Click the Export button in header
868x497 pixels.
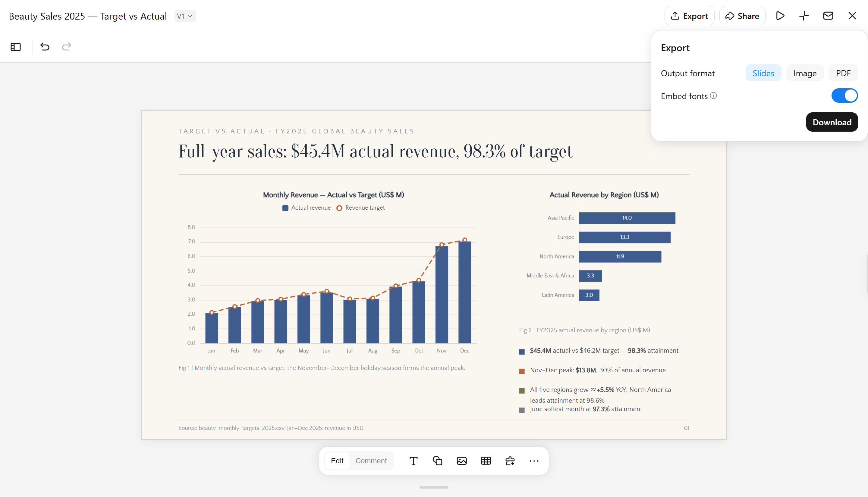click(x=689, y=16)
